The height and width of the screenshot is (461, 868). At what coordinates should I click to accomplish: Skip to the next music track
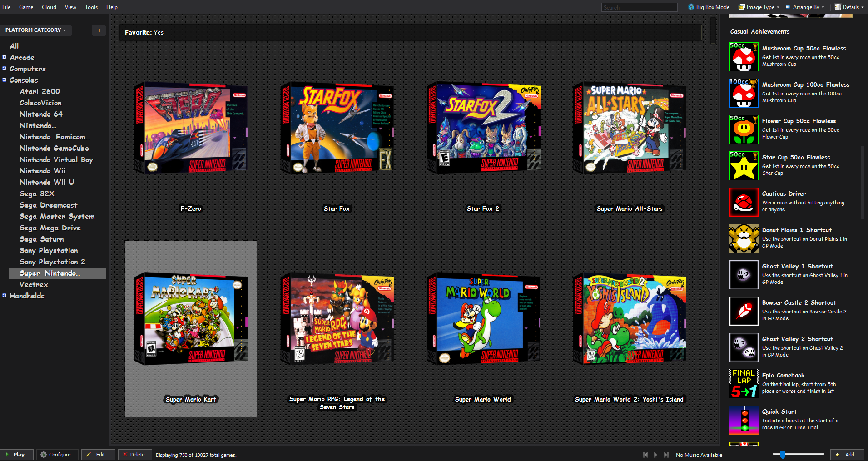[x=666, y=455]
